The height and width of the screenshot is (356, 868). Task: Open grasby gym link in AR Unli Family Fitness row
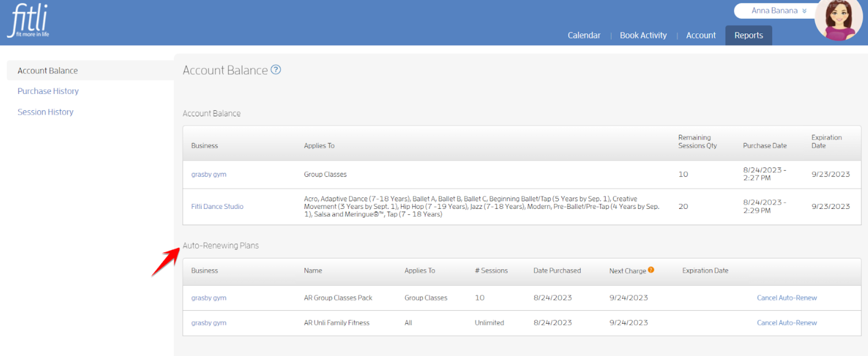pyautogui.click(x=209, y=323)
